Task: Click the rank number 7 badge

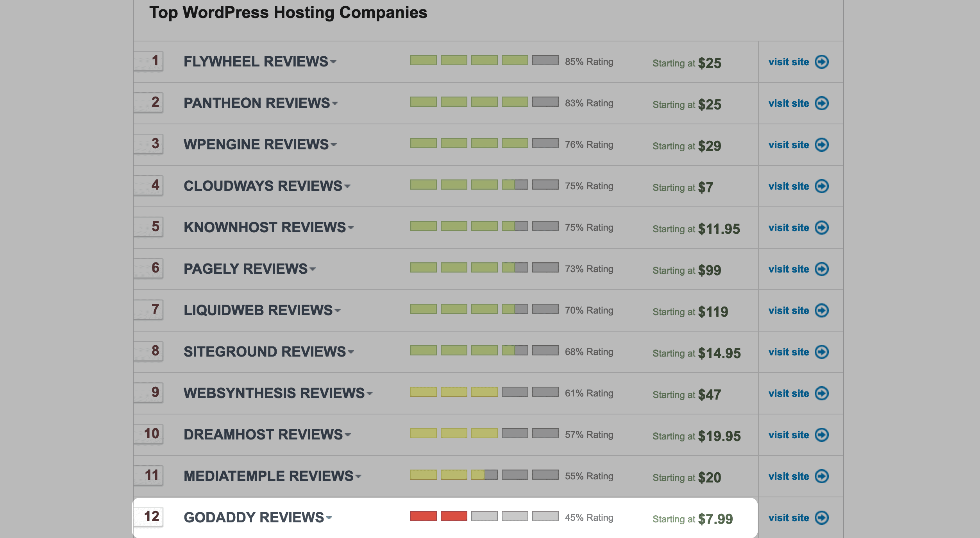Action: click(x=148, y=310)
